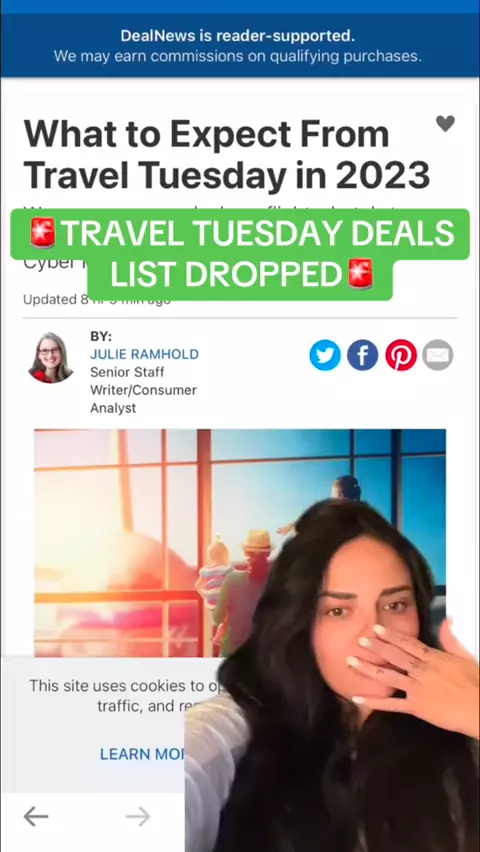This screenshot has width=480, height=852.
Task: Tap the commissions disclosure text
Action: (x=238, y=56)
